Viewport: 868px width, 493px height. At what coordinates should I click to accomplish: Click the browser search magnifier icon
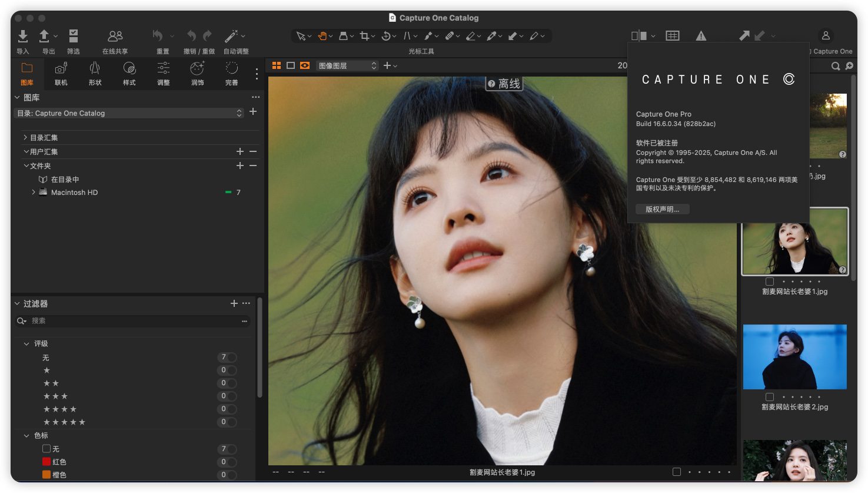(836, 66)
